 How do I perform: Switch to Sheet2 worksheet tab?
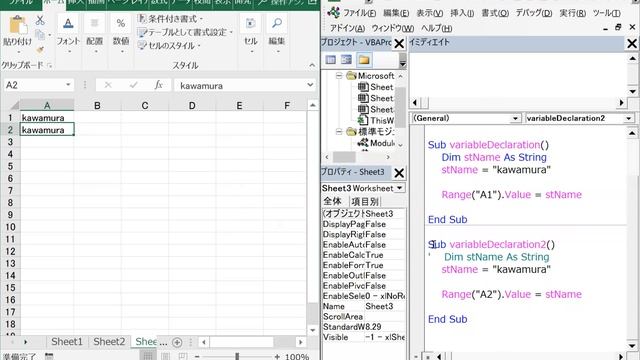(109, 342)
